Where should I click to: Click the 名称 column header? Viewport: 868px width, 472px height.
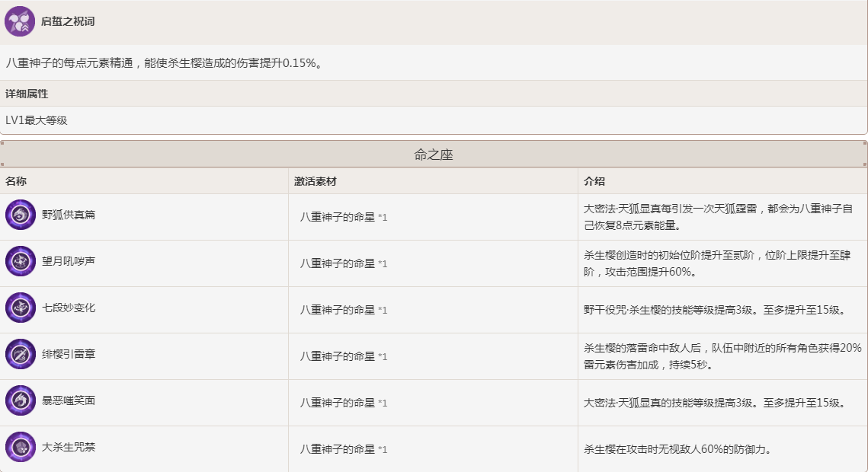coord(16,181)
